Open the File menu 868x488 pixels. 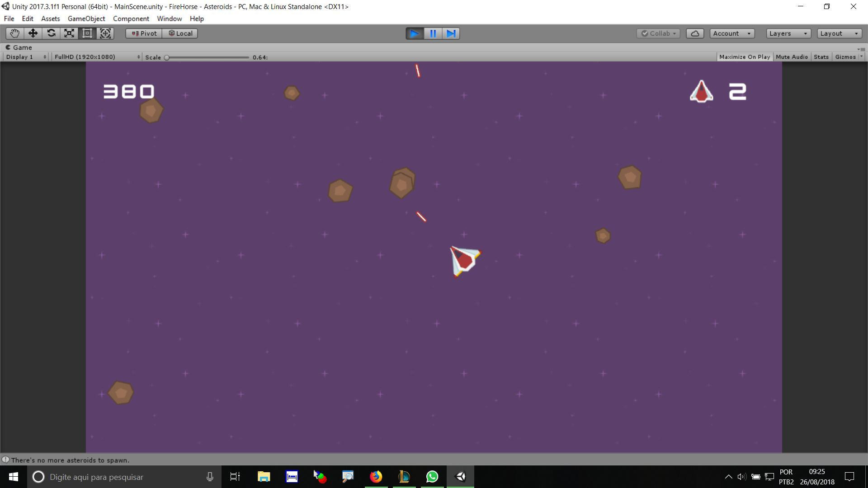pyautogui.click(x=9, y=19)
